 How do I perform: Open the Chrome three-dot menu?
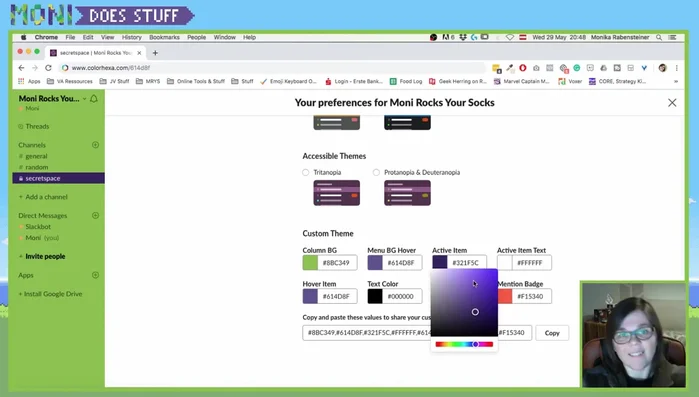click(676, 68)
